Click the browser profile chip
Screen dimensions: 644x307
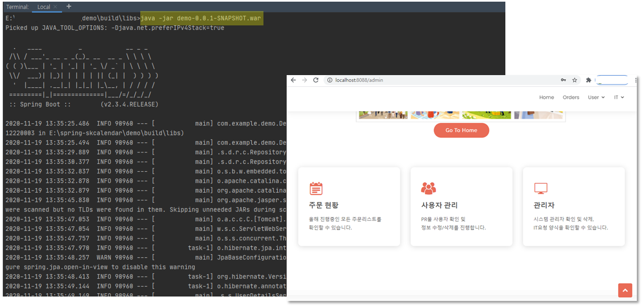[611, 80]
